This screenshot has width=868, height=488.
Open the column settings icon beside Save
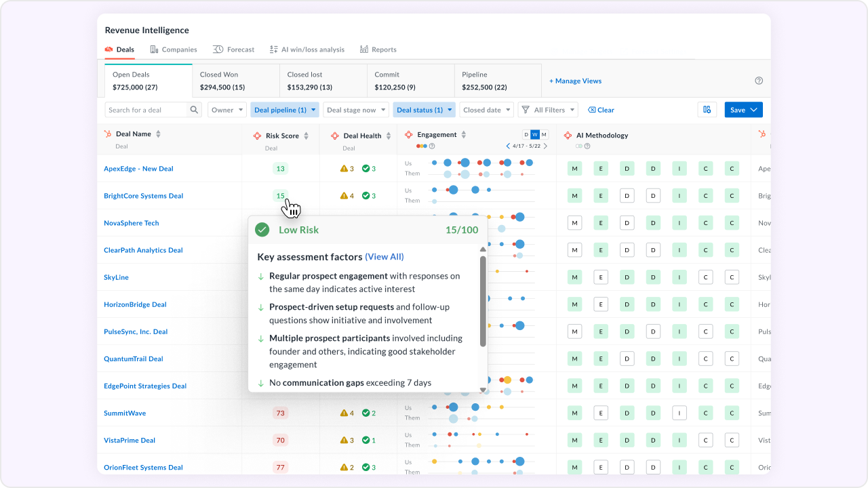[x=707, y=110]
